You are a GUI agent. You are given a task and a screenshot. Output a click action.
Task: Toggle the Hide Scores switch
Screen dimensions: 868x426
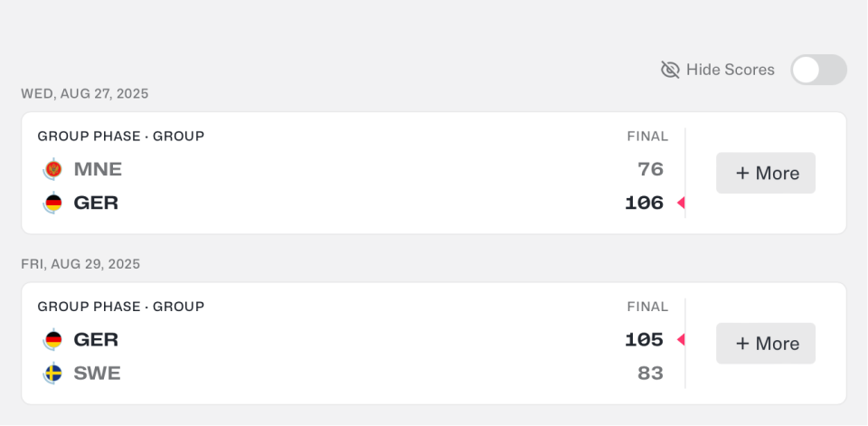pyautogui.click(x=818, y=70)
